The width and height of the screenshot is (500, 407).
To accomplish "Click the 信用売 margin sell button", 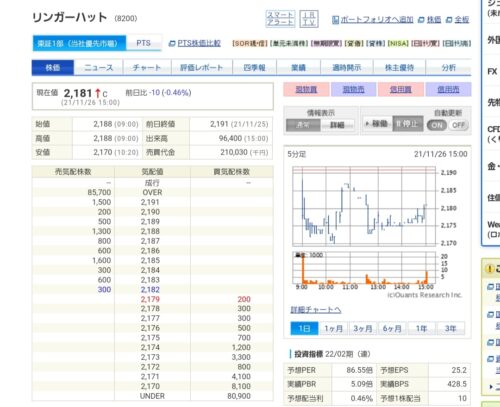I will 448,89.
